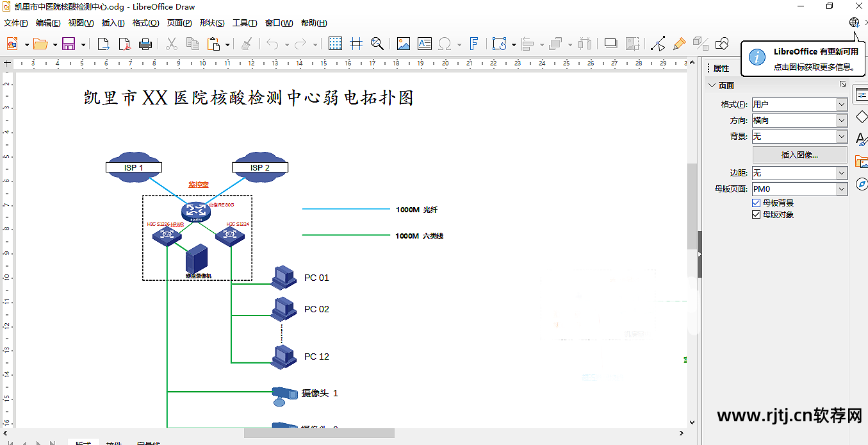This screenshot has height=445, width=868.
Task: Click the Arrange objects icon
Action: pyautogui.click(x=556, y=44)
